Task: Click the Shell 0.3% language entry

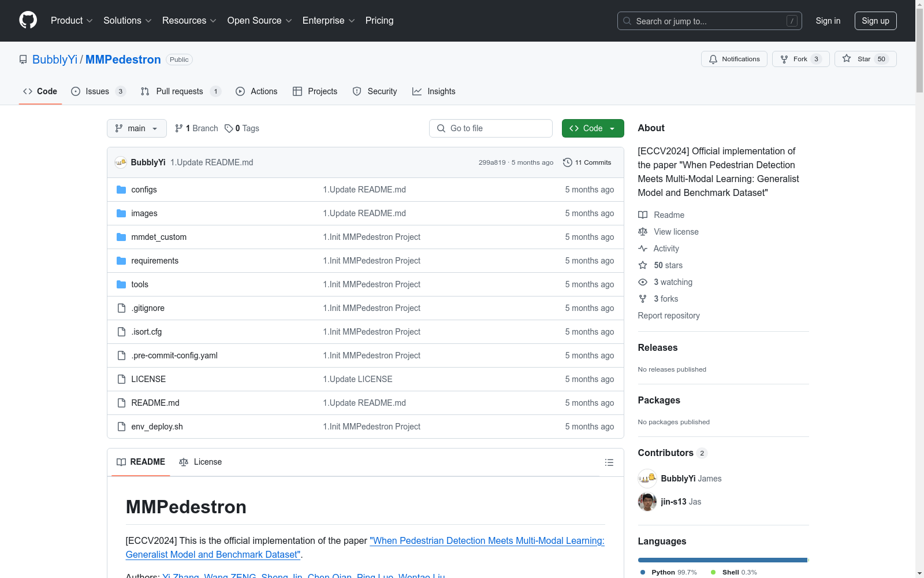Action: point(734,572)
